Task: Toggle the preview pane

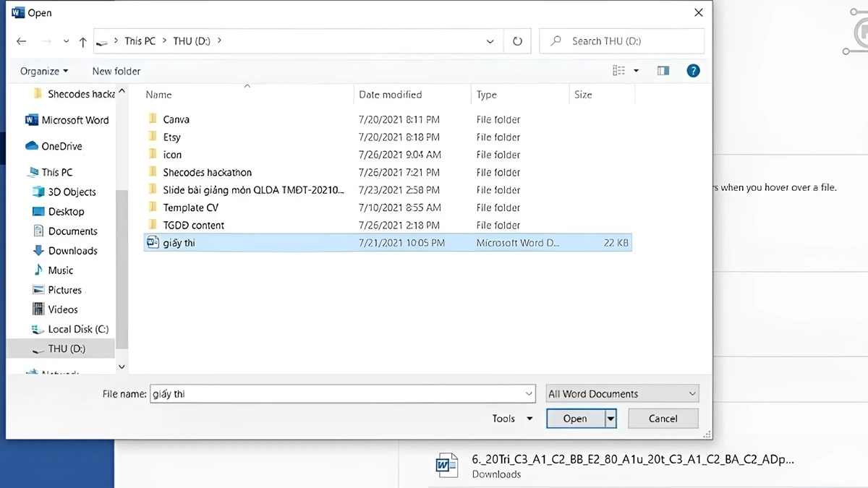Action: (x=663, y=70)
